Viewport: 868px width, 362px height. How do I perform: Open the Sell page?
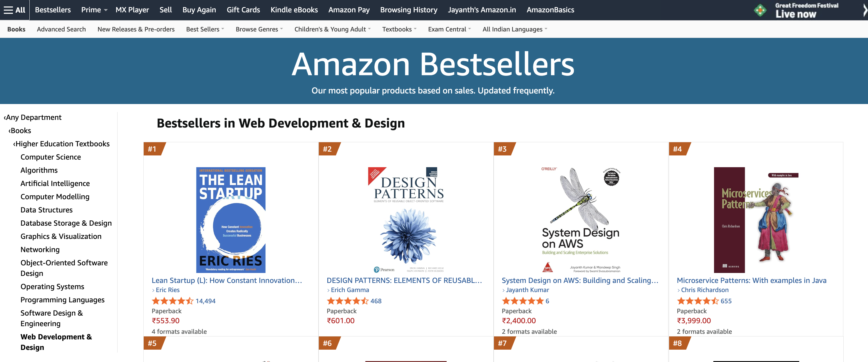pos(165,10)
